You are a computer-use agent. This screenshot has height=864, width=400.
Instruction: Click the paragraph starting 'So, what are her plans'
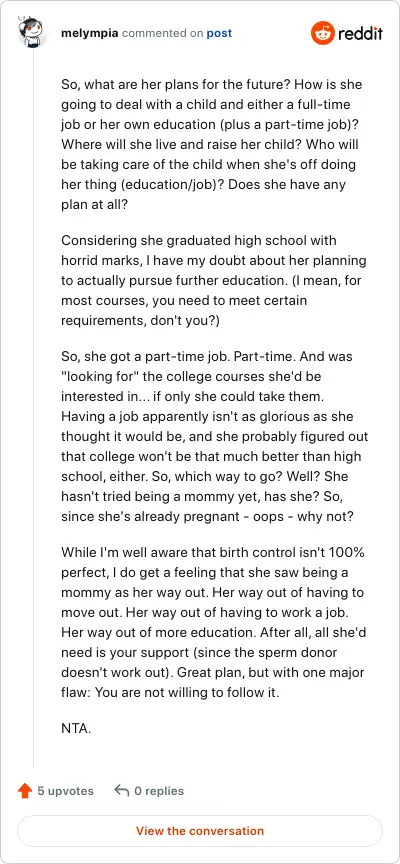(212, 144)
